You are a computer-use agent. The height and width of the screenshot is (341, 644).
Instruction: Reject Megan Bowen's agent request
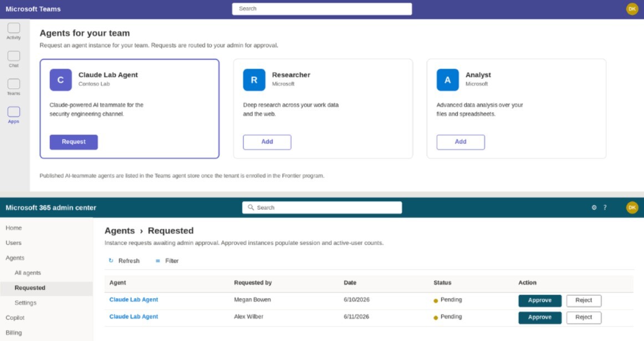[x=584, y=301]
